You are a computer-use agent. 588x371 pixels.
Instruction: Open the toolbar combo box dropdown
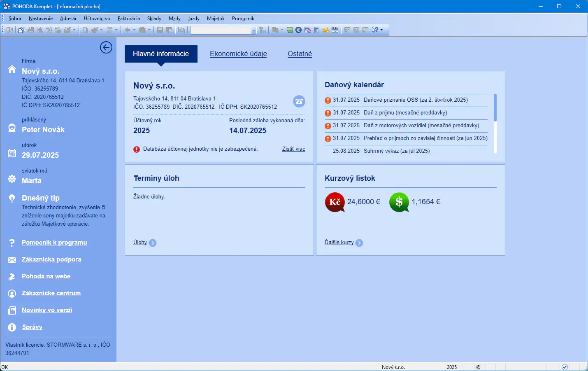[x=254, y=30]
